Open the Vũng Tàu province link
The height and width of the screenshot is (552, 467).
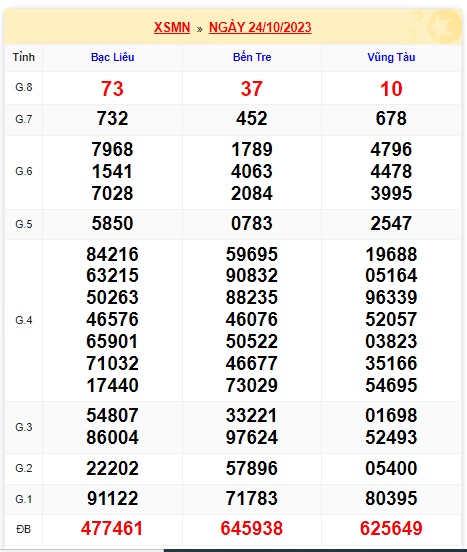coord(391,57)
